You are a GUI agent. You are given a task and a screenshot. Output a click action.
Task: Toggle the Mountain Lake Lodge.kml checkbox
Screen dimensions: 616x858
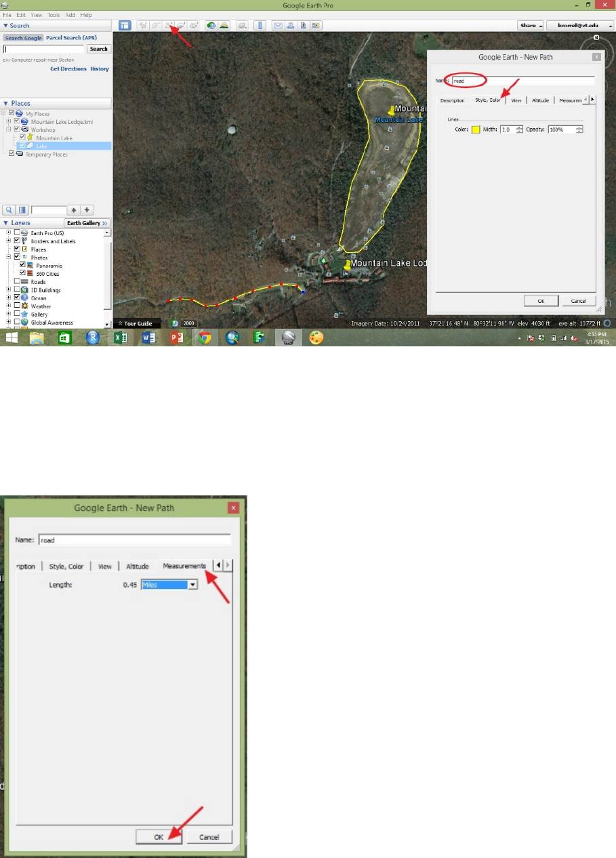click(17, 122)
